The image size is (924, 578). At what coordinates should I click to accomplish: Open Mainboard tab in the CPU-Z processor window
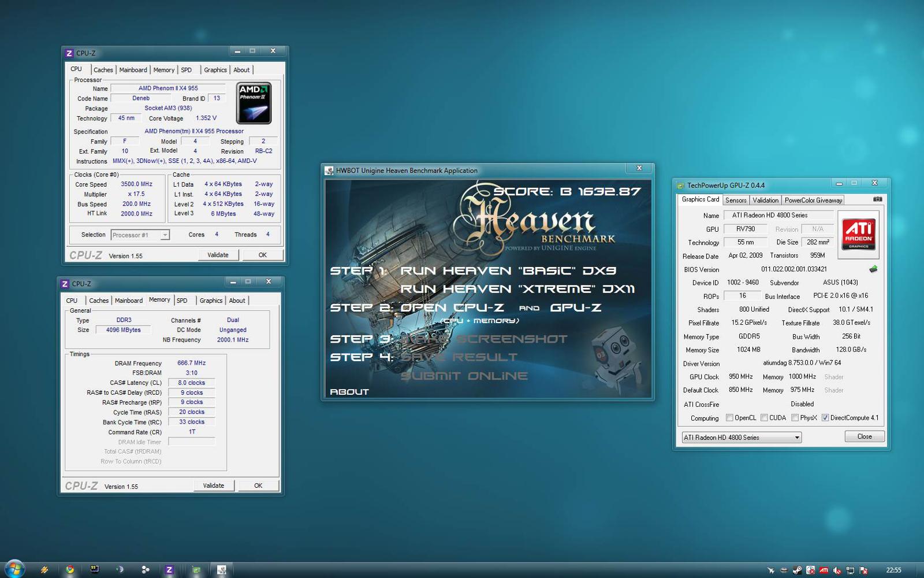(x=133, y=70)
